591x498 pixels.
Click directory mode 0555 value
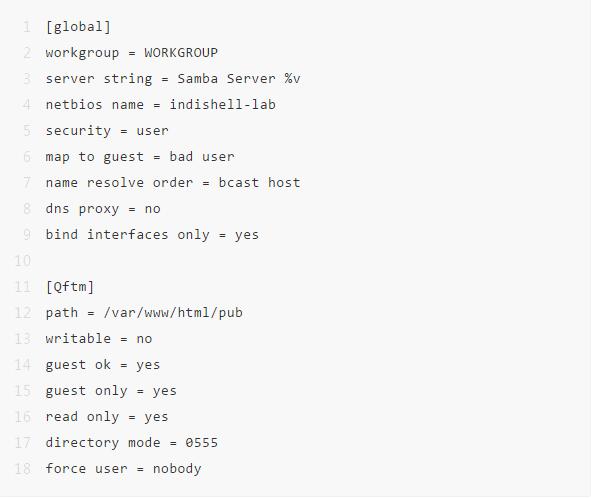tap(202, 443)
